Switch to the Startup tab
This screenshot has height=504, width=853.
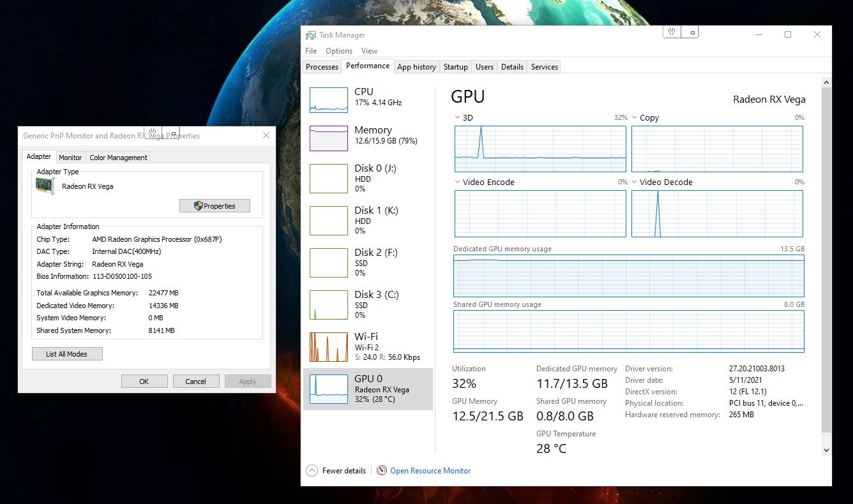pyautogui.click(x=456, y=67)
